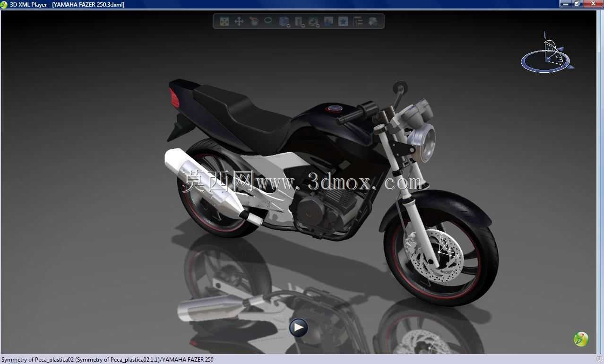Select the red tail light

pos(174,99)
